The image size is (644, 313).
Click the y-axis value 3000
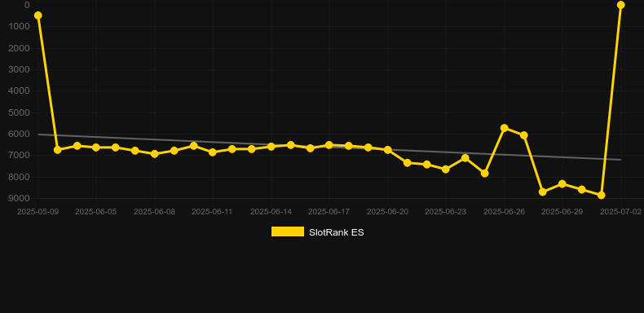(19, 69)
